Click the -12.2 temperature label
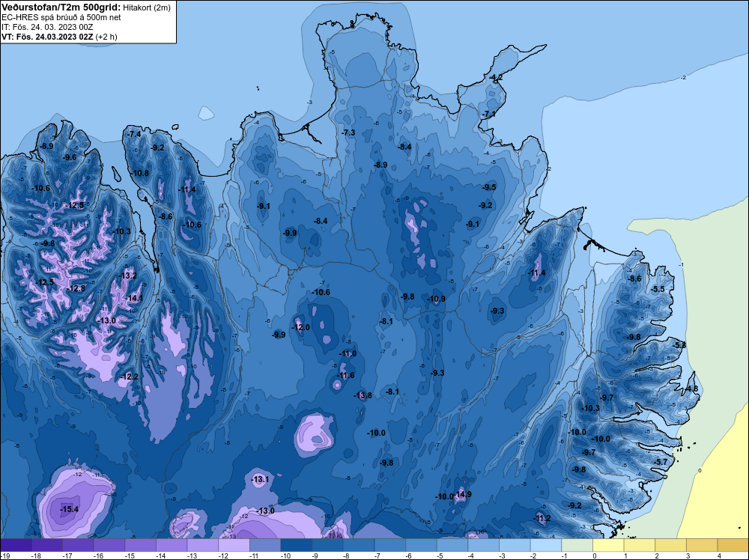The image size is (749, 560). pos(129,377)
